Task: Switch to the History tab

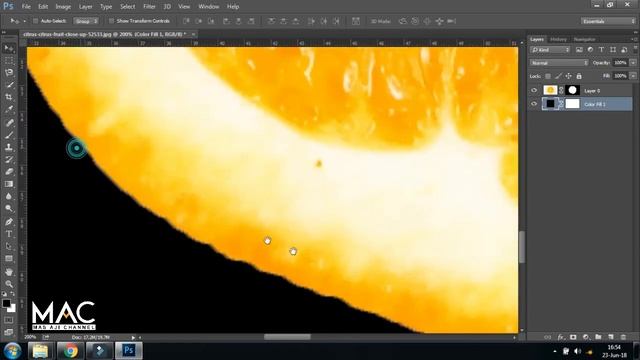Action: [558, 40]
